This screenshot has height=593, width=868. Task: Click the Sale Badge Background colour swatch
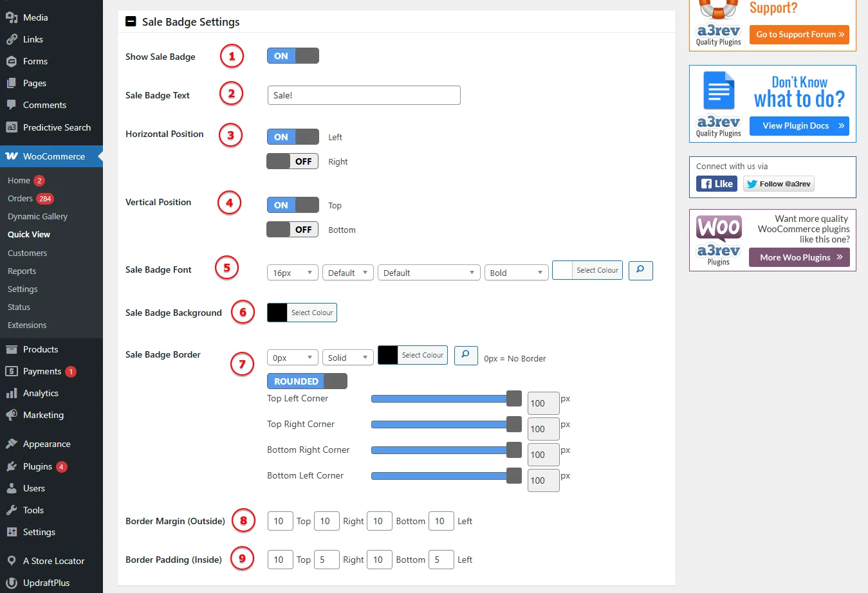(x=277, y=313)
